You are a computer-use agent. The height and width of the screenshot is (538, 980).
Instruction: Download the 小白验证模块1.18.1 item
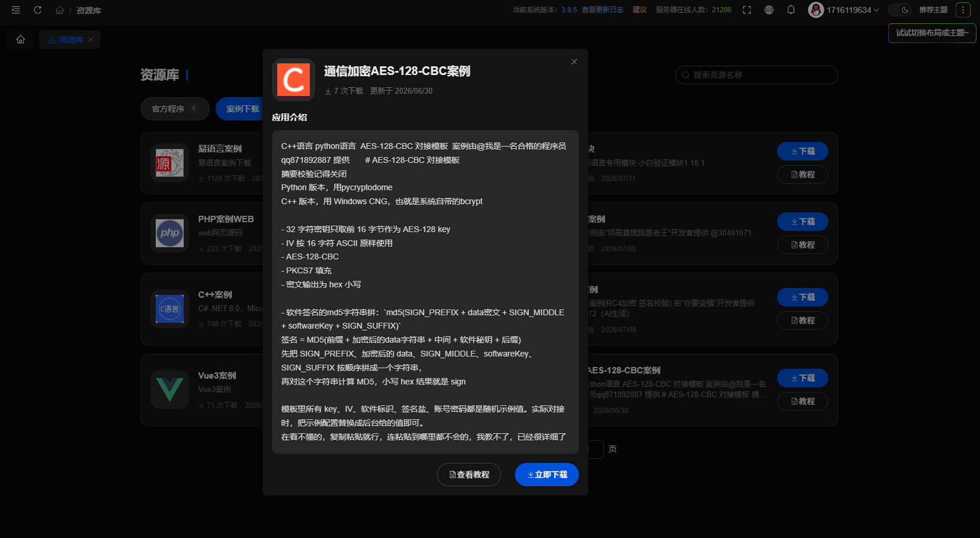pyautogui.click(x=803, y=151)
